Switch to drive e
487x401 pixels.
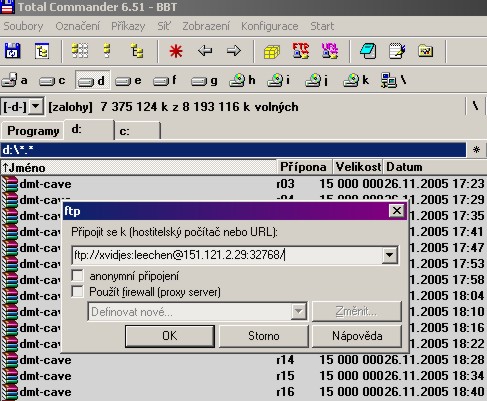128,80
